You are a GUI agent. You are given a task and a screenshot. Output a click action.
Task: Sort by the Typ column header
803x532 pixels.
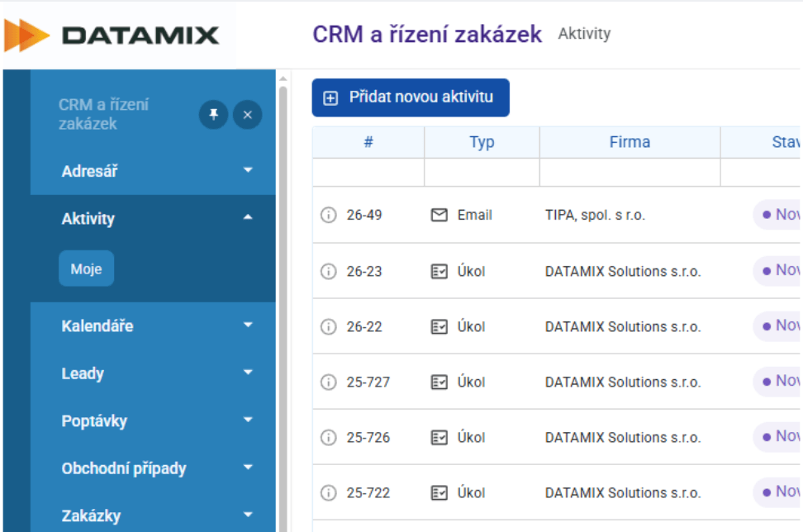coord(482,142)
